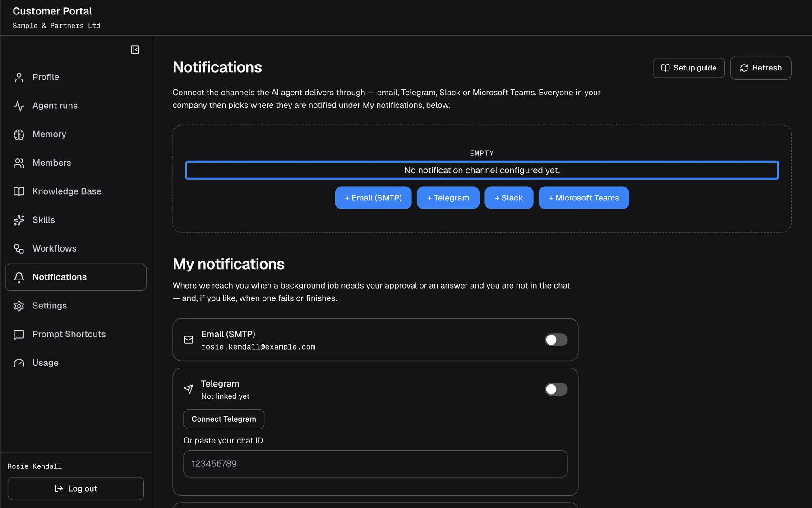Viewport: 812px width, 508px height.
Task: Open the Memory section
Action: click(x=76, y=135)
